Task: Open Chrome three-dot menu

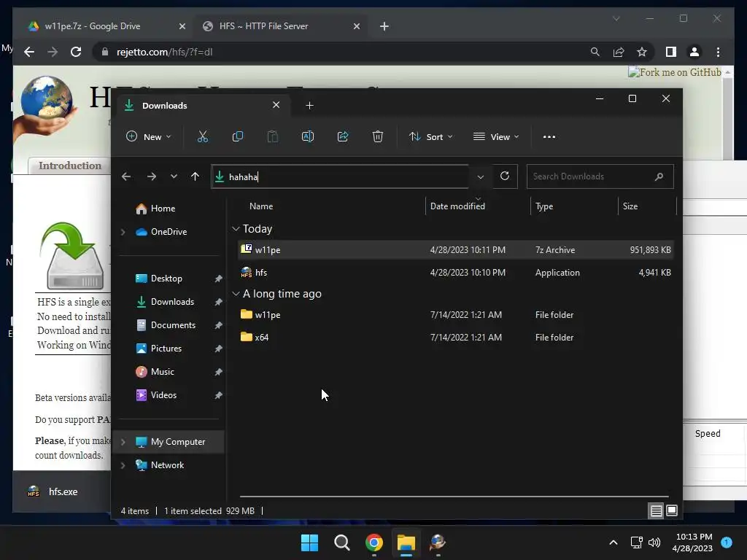Action: coord(718,52)
